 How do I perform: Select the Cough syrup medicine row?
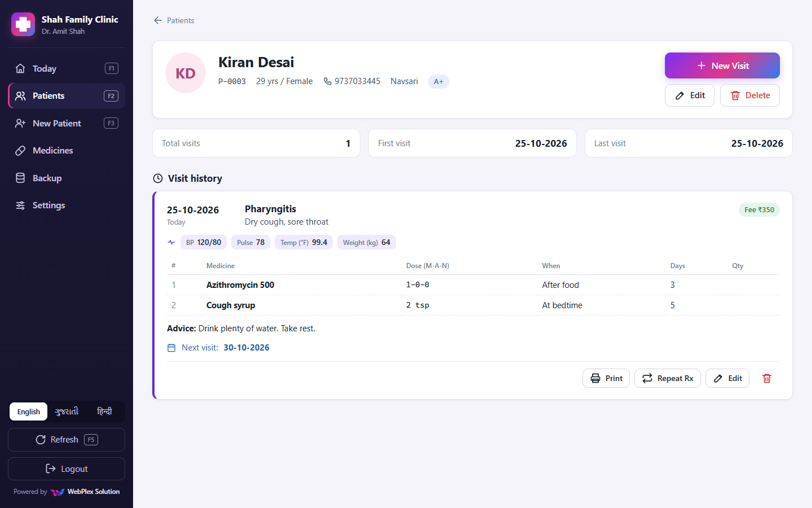point(473,305)
